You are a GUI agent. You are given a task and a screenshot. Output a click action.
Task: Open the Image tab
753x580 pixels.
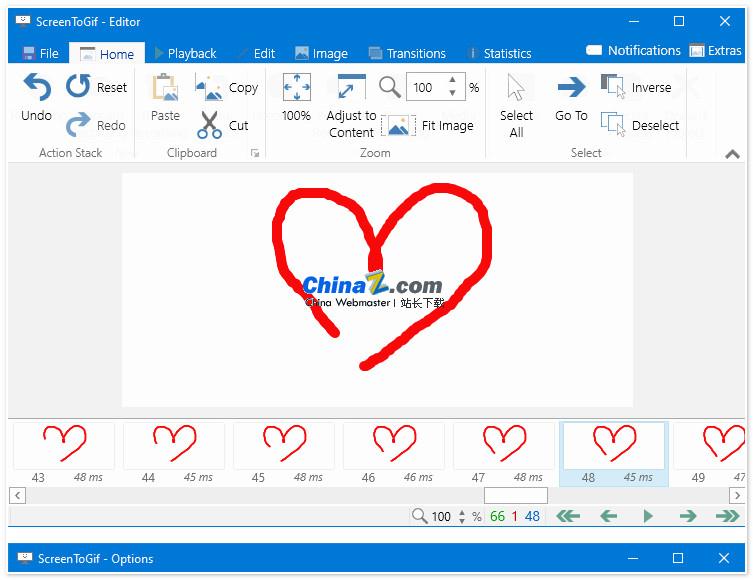click(321, 53)
